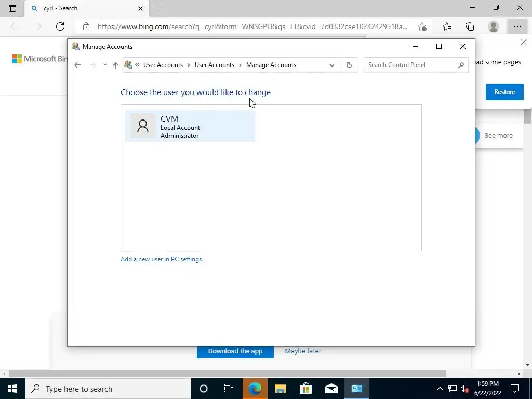The height and width of the screenshot is (399, 532).
Task: Open Edge Favorites list icon
Action: point(447,26)
